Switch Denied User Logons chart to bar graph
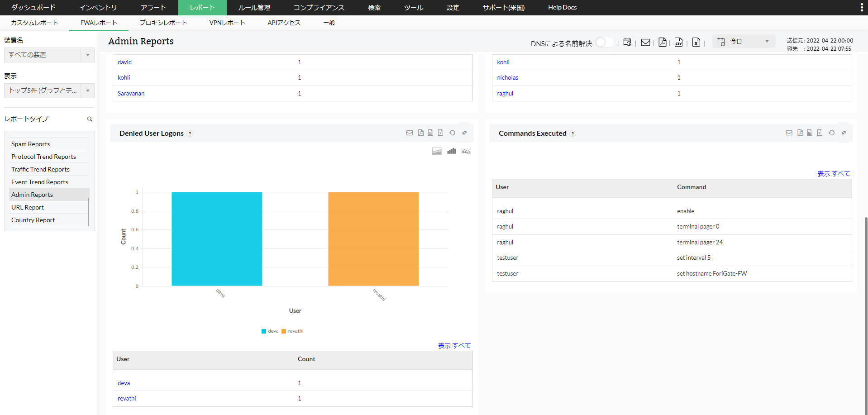 tap(452, 151)
